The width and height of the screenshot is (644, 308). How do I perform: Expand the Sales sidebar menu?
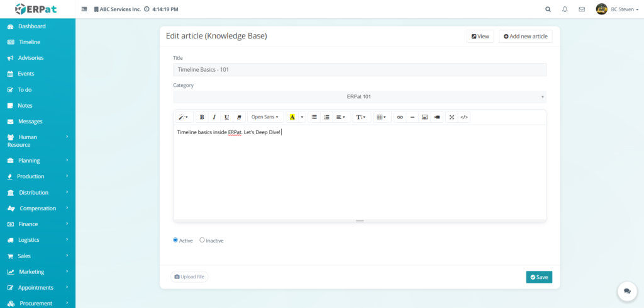[38, 256]
